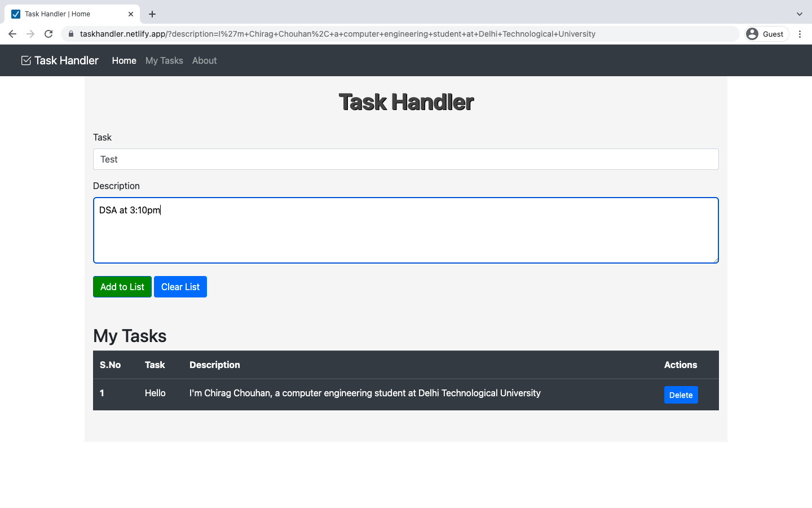This screenshot has width=812, height=508.
Task: Click the checkbox favicon on browser tab
Action: click(15, 14)
